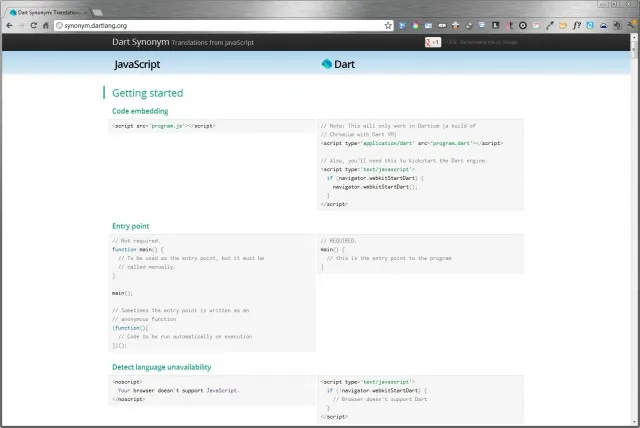Open the black circle target extension icon

522,25
